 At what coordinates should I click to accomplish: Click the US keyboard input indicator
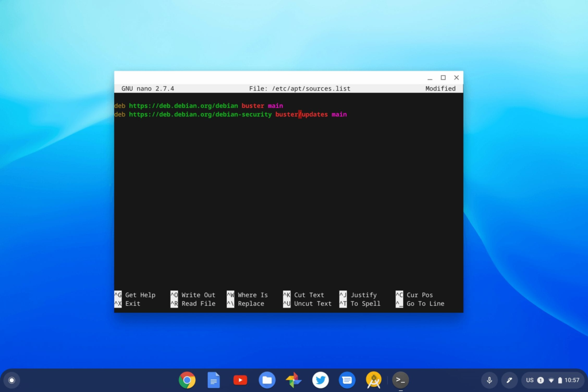click(x=529, y=380)
